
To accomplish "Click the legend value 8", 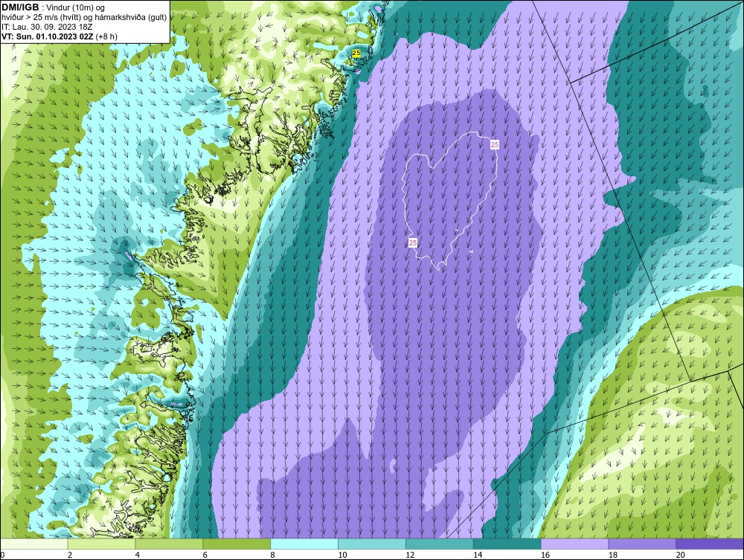I will (273, 555).
